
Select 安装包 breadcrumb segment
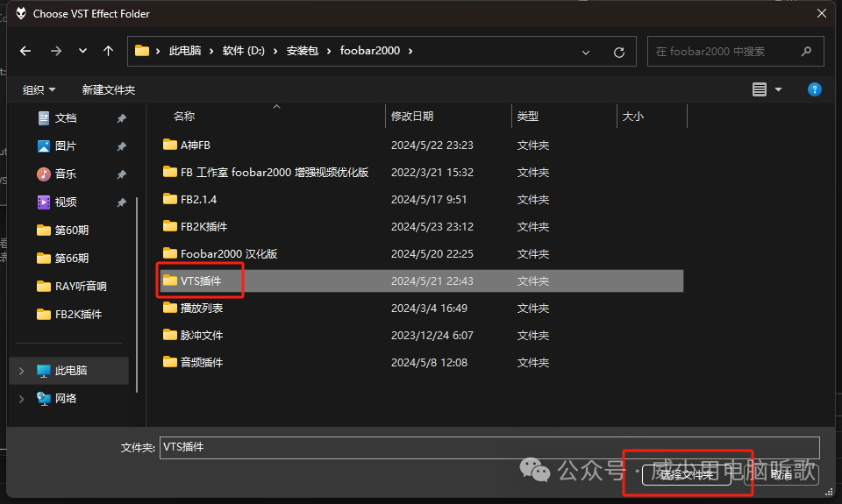tap(303, 51)
